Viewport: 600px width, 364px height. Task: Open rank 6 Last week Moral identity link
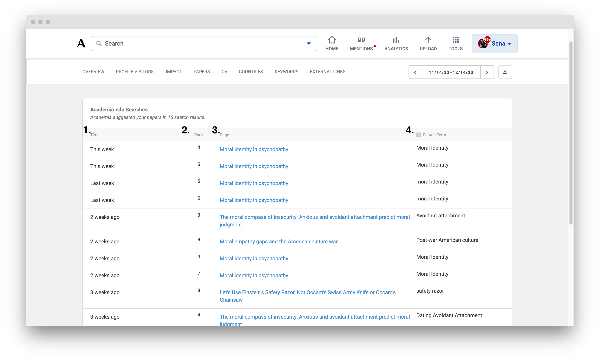tap(254, 200)
